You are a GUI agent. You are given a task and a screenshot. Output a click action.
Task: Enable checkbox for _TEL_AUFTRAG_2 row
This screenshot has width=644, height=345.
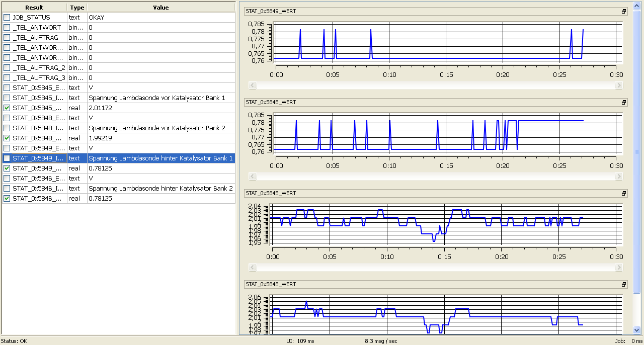pos(7,67)
